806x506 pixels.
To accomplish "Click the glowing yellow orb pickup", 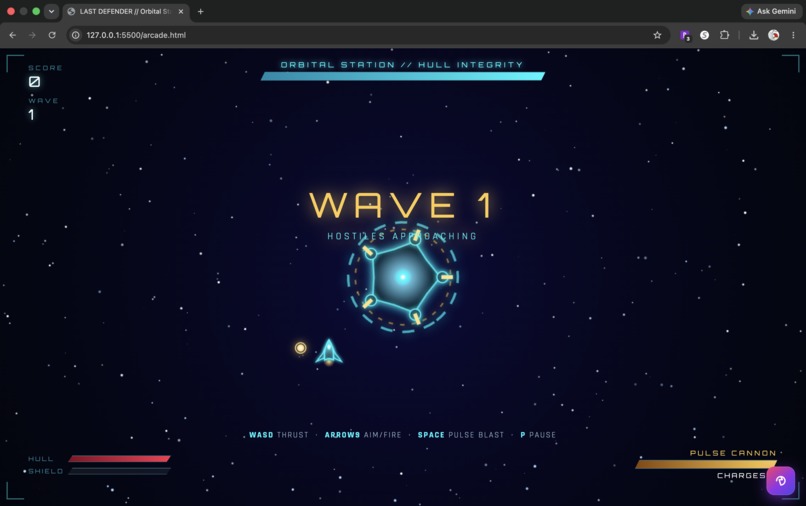I will [x=301, y=348].
